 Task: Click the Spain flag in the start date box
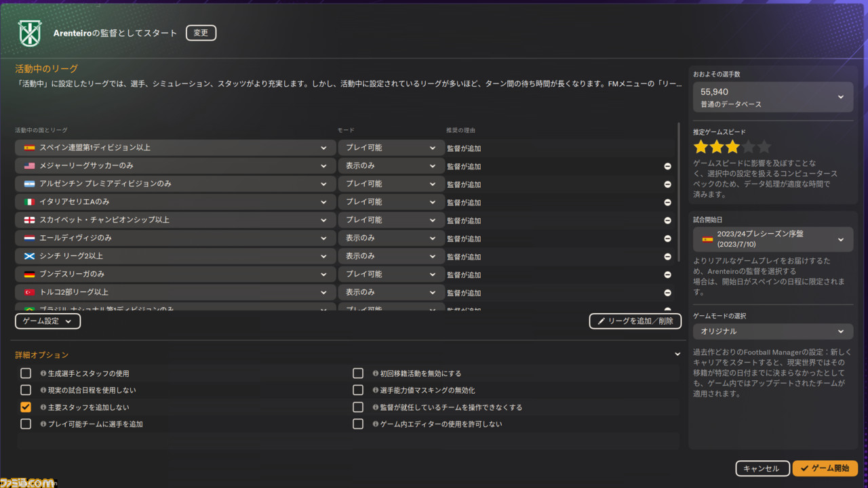[x=707, y=239]
